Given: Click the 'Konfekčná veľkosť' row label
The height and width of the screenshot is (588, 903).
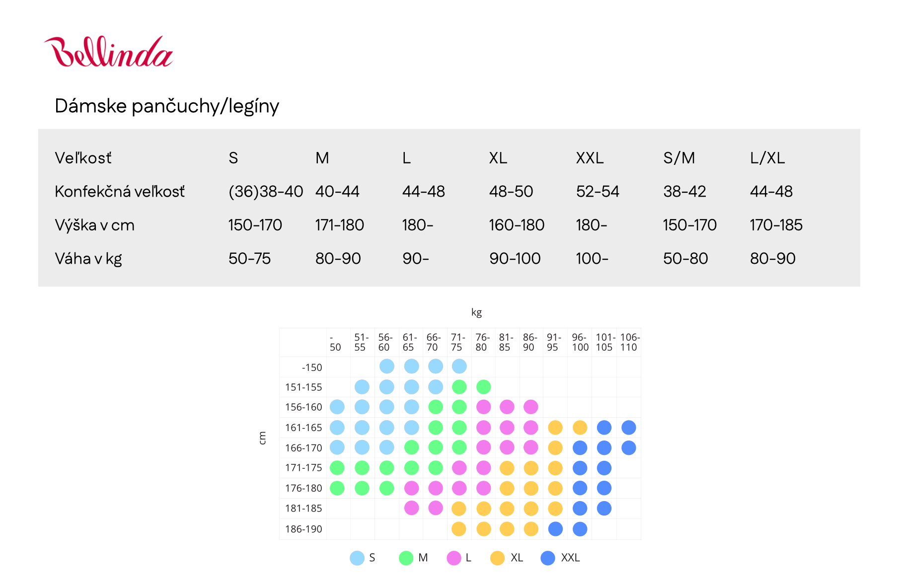Looking at the screenshot, I should [x=120, y=192].
